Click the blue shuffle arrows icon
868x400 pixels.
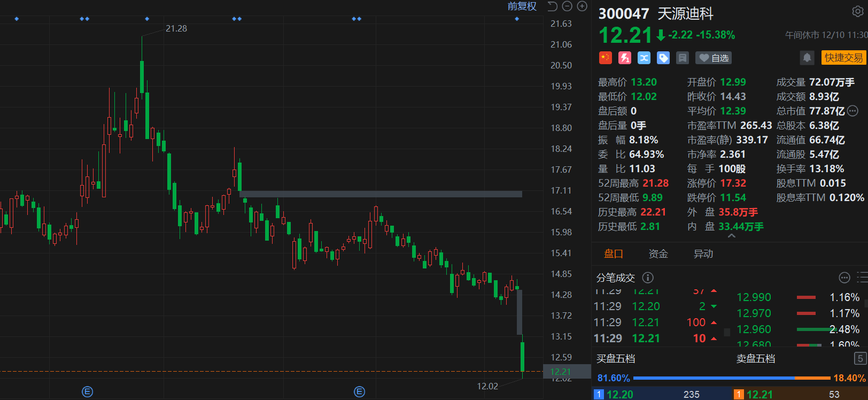click(644, 58)
